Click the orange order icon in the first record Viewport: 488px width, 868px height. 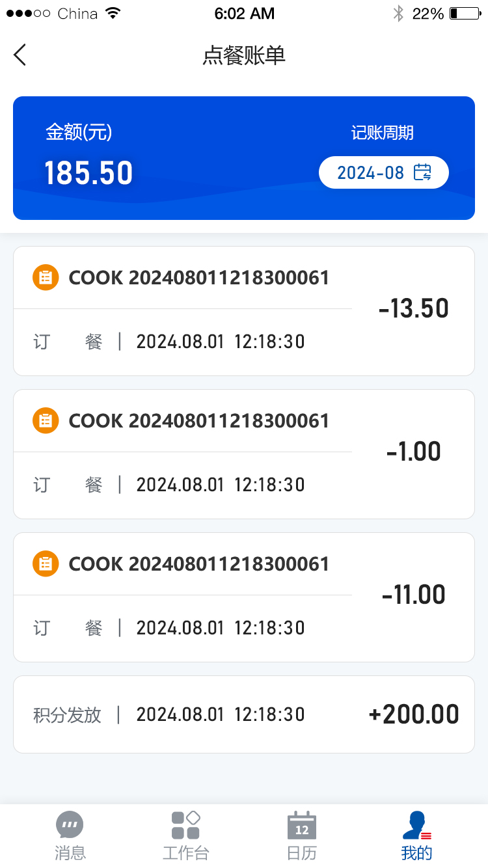pyautogui.click(x=46, y=278)
